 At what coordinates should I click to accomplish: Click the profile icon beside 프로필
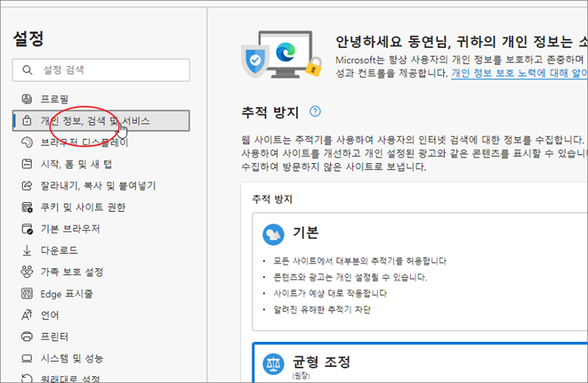pyautogui.click(x=27, y=99)
